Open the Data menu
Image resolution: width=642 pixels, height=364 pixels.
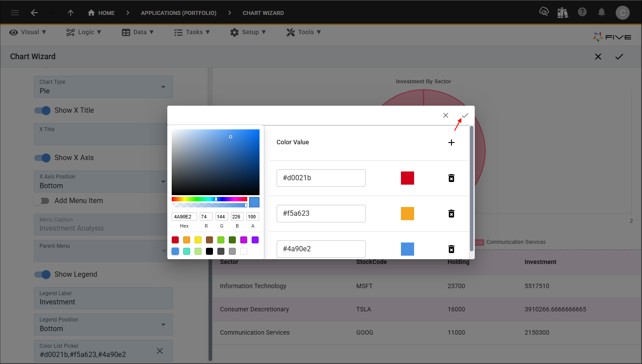138,32
